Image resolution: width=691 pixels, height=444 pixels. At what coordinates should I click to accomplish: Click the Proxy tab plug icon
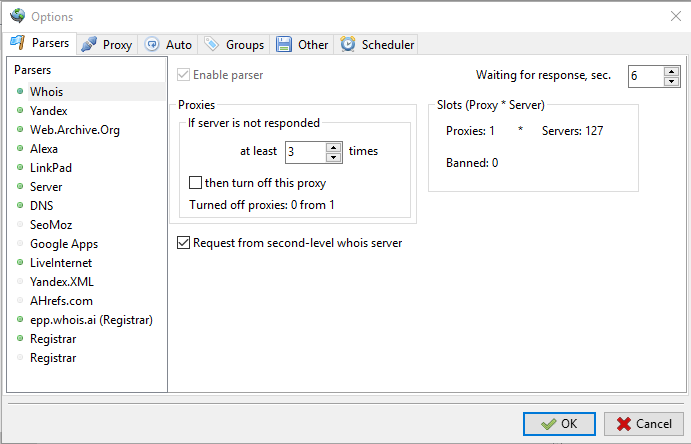point(89,44)
